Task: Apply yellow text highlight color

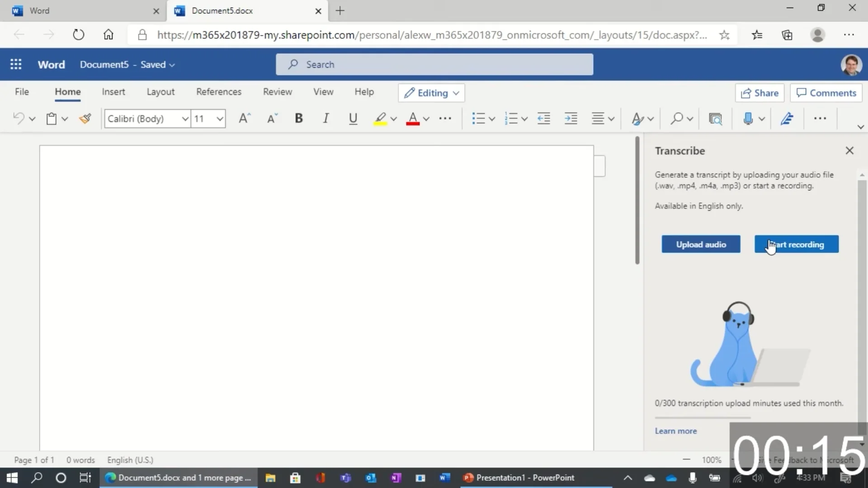Action: [380, 119]
